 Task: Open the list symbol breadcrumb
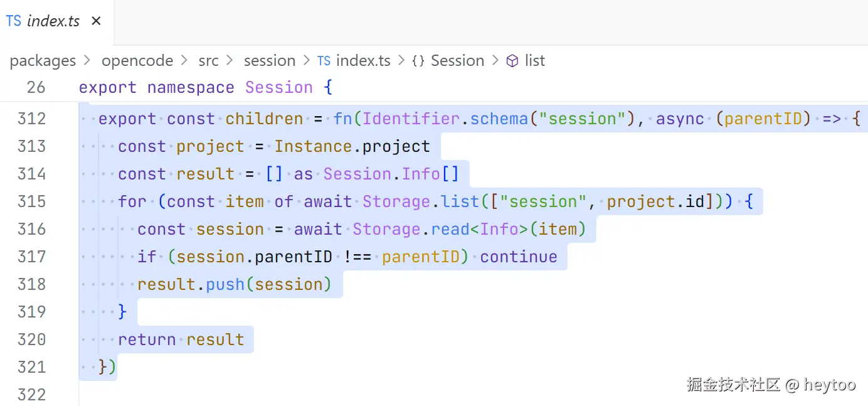(x=535, y=61)
